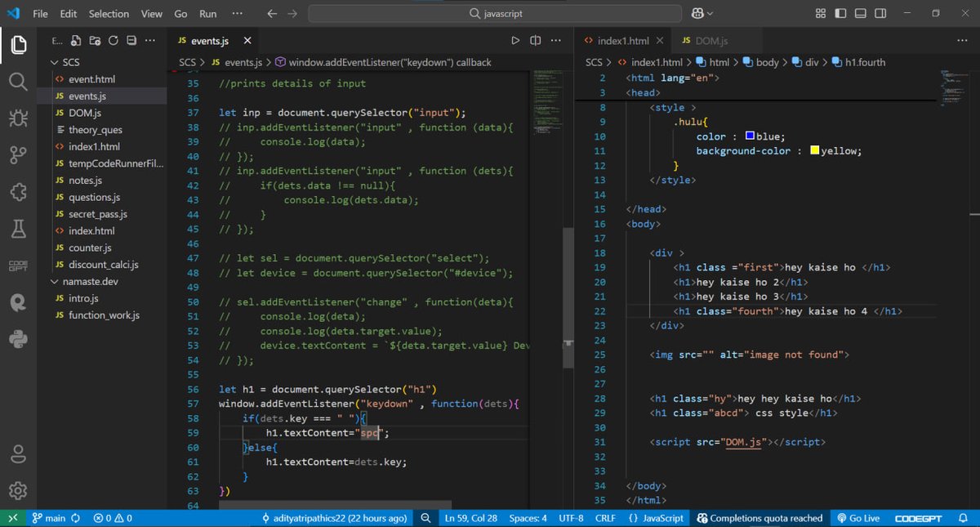This screenshot has height=527, width=980.
Task: Change UTF-8 file encoding
Action: point(571,518)
